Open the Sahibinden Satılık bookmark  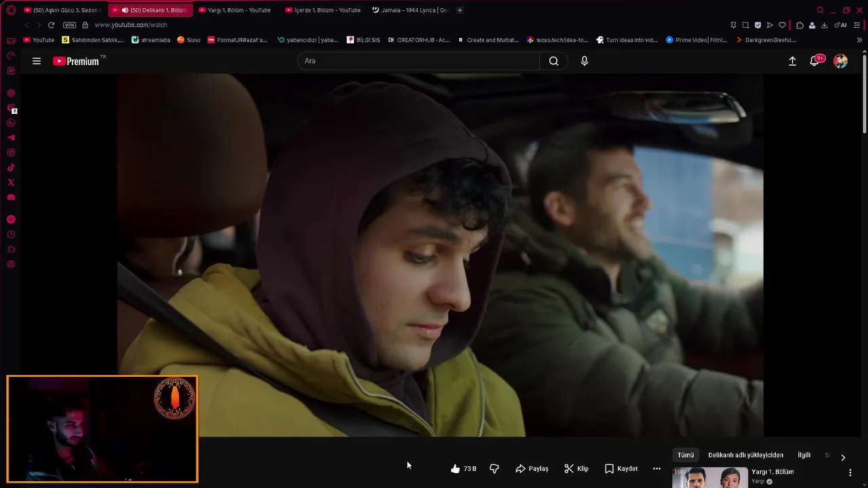coord(93,40)
